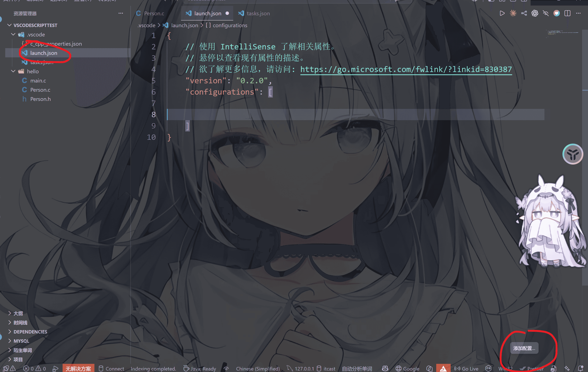588x372 pixels.
Task: Click the 添加配置 add configuration button
Action: point(524,348)
